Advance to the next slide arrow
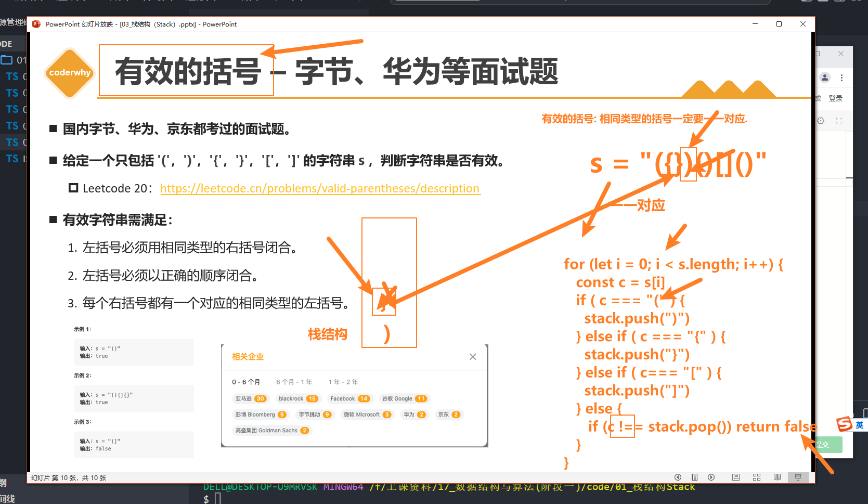Screen dimensions: 868x504 click(x=711, y=477)
